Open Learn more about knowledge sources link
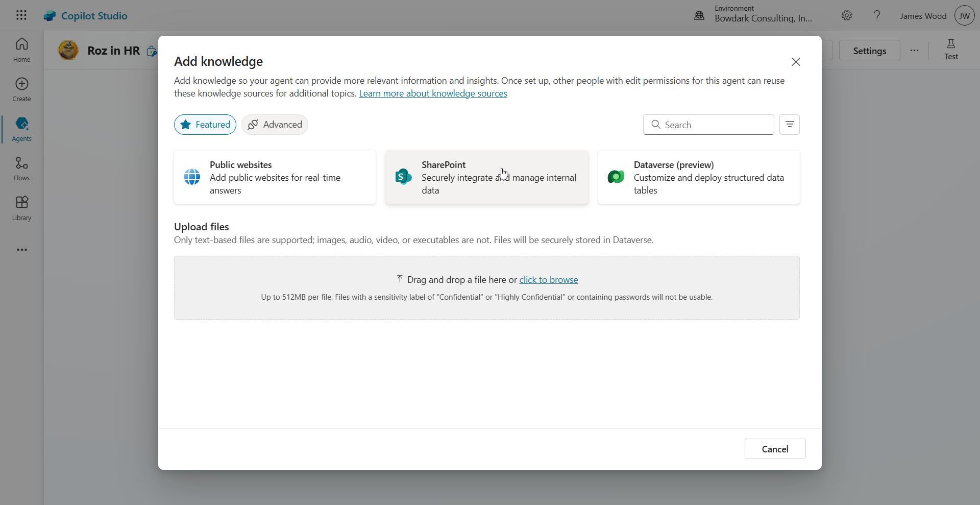980x505 pixels. (x=433, y=93)
